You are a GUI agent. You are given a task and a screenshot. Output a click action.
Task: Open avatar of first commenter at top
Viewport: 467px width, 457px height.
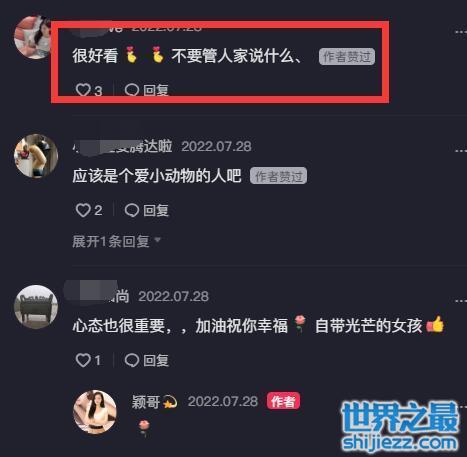pyautogui.click(x=32, y=37)
